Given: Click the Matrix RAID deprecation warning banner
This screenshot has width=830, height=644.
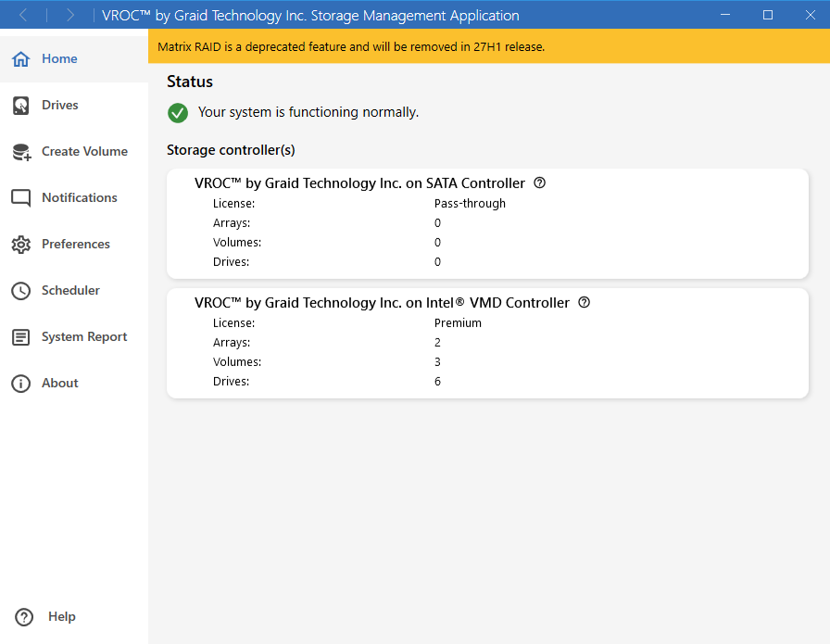Looking at the screenshot, I should coord(489,46).
